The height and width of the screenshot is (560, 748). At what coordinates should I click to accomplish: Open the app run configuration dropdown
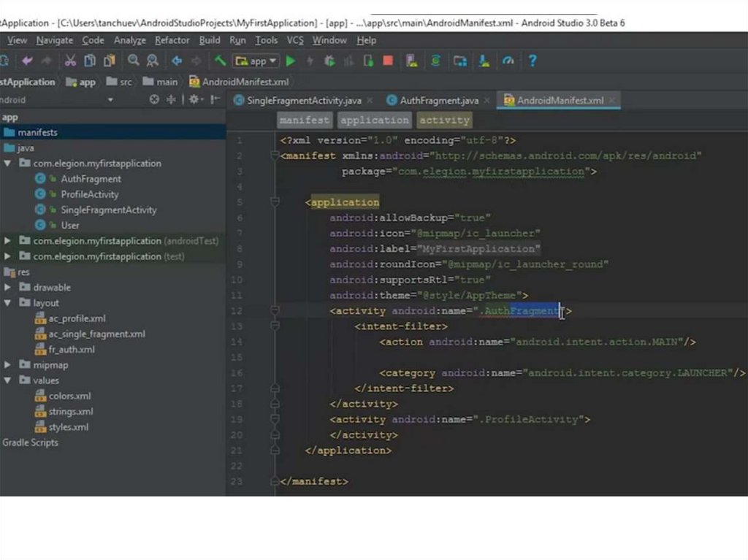point(256,61)
